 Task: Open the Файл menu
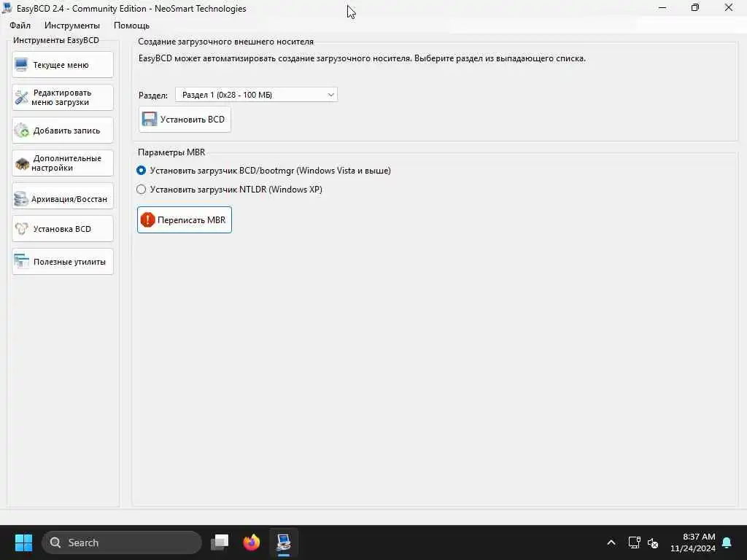point(20,26)
